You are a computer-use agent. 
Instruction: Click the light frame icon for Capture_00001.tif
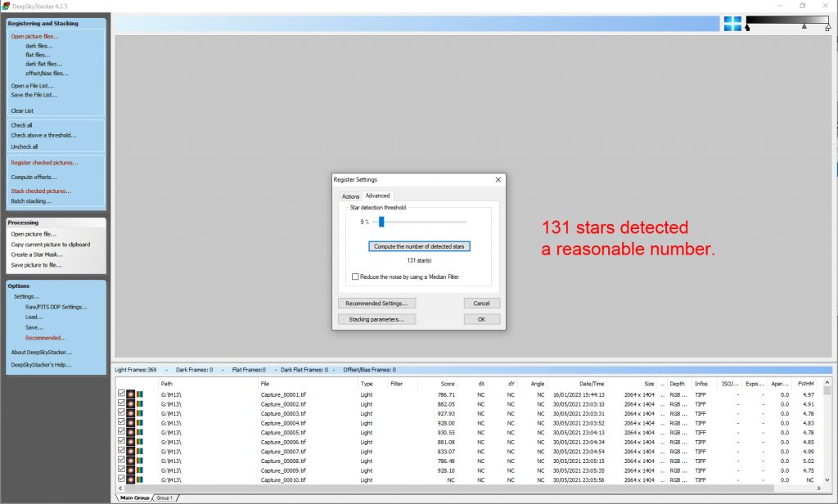(x=130, y=394)
